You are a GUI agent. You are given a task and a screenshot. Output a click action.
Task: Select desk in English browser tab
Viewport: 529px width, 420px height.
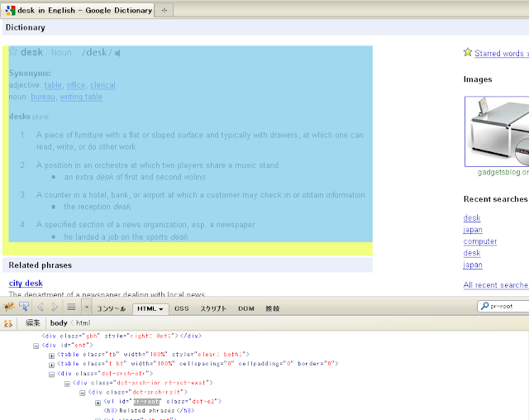click(x=79, y=11)
